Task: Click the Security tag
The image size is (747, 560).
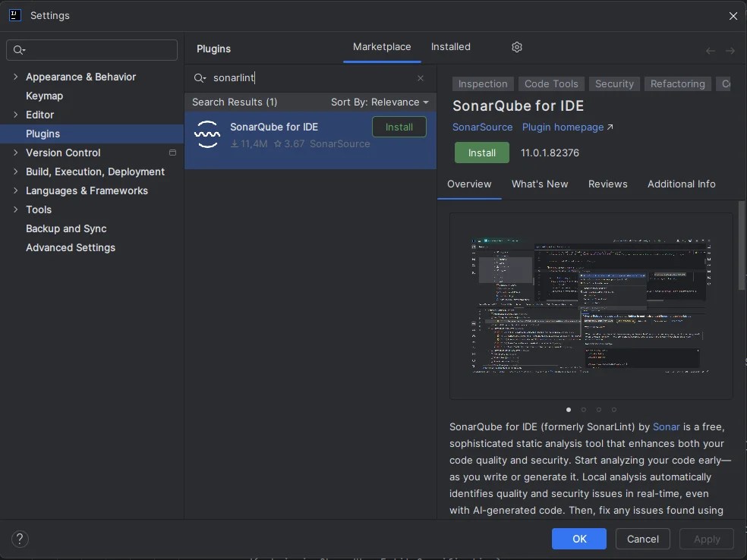Action: pos(614,83)
